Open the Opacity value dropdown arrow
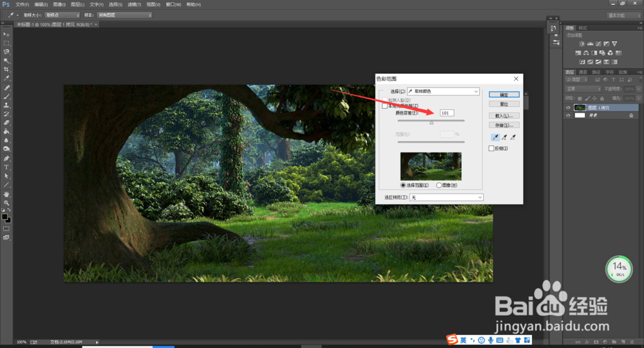Image resolution: width=644 pixels, height=348 pixels. click(x=639, y=89)
